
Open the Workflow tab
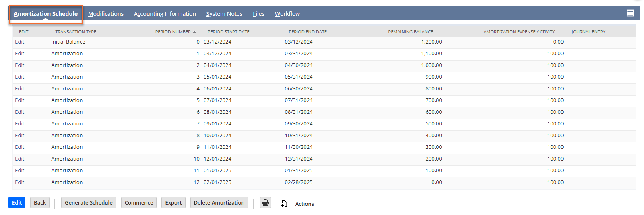(287, 14)
